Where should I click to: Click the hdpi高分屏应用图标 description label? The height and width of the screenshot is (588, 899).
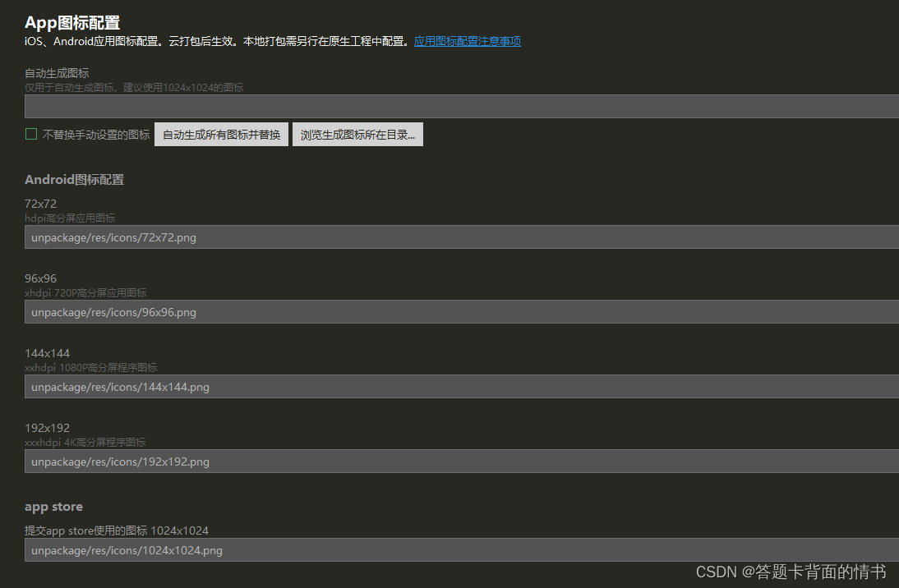pyautogui.click(x=70, y=217)
